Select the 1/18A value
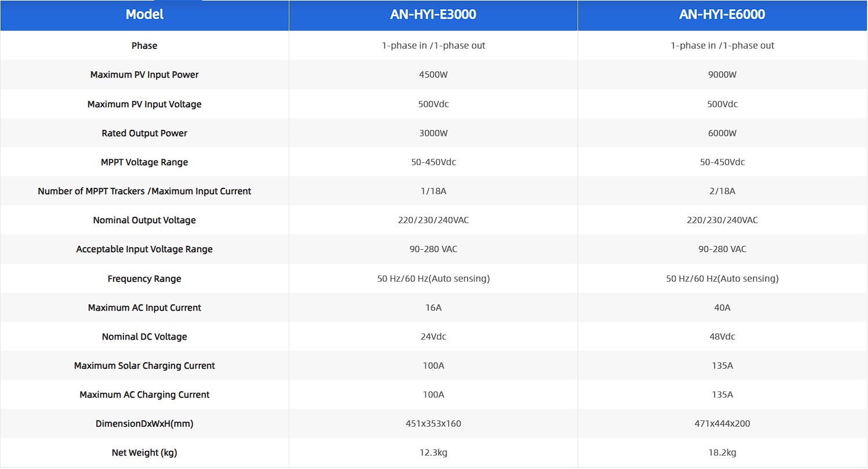Viewport: 868px width, 469px height. click(x=433, y=191)
